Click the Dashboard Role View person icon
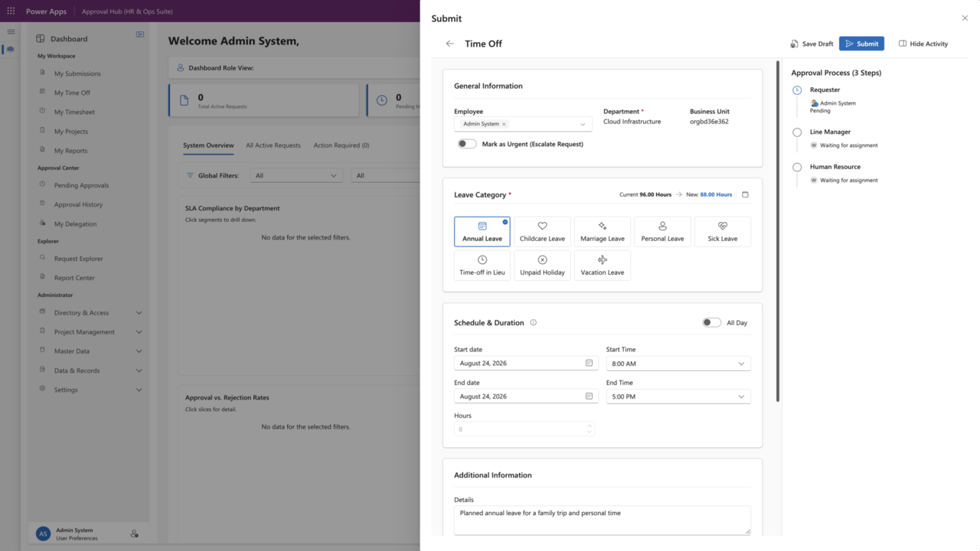This screenshot has height=551, width=980. point(181,67)
